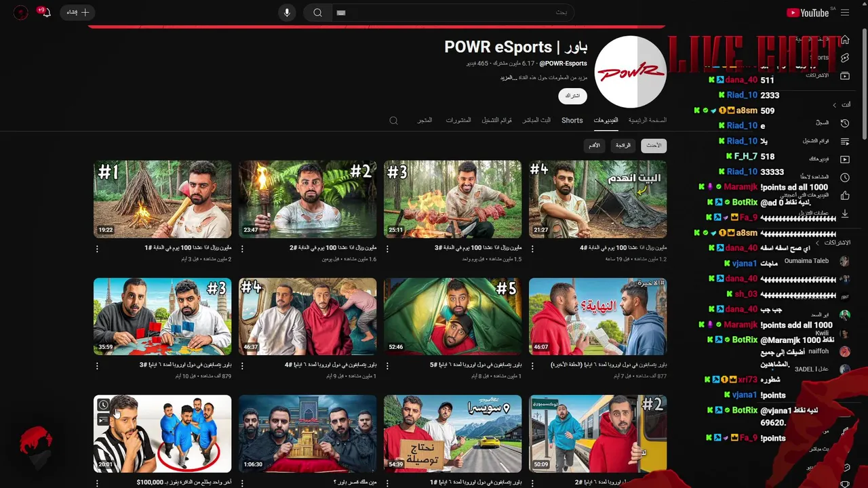Subscribe with the اشتراك button

(573, 96)
